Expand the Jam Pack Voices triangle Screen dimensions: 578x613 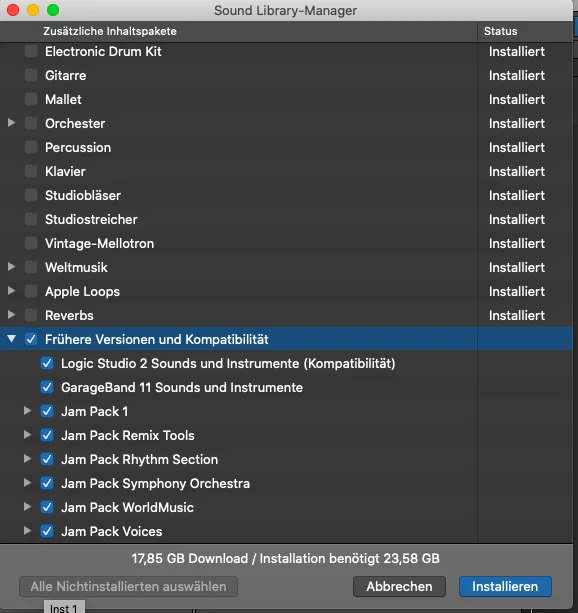pyautogui.click(x=27, y=531)
